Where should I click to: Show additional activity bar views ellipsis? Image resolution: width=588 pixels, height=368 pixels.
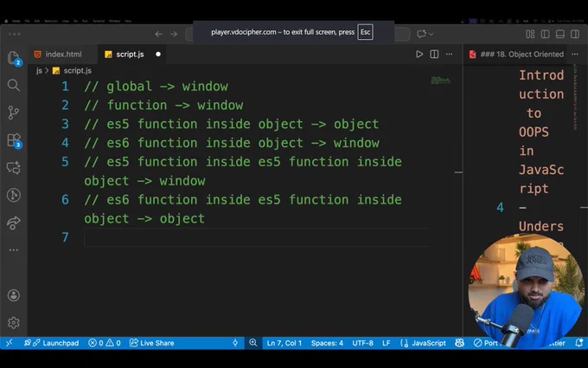[14, 249]
